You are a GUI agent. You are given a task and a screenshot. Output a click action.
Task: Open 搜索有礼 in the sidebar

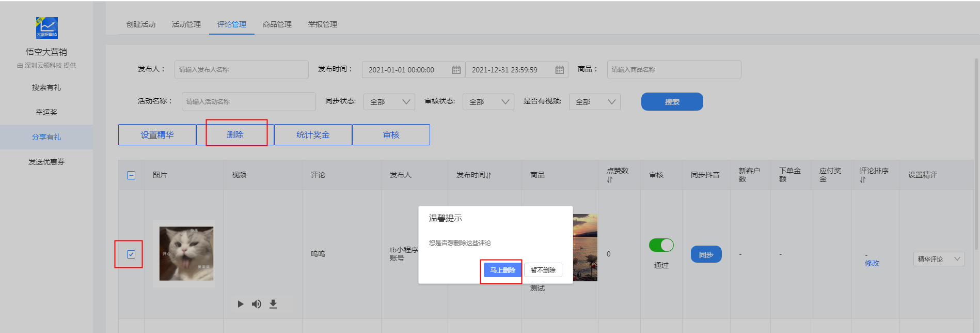pos(46,87)
